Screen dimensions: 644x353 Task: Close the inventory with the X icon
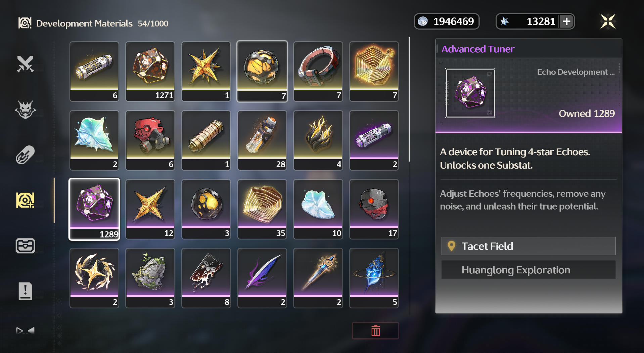tap(608, 21)
